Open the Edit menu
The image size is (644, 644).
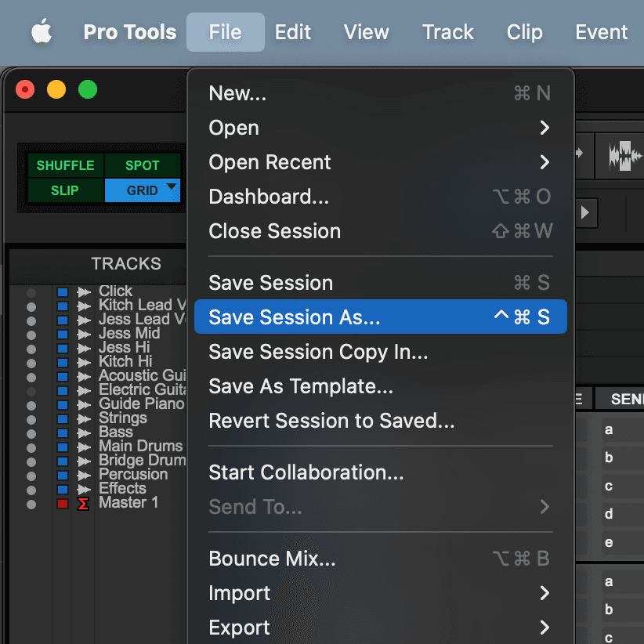pyautogui.click(x=292, y=32)
